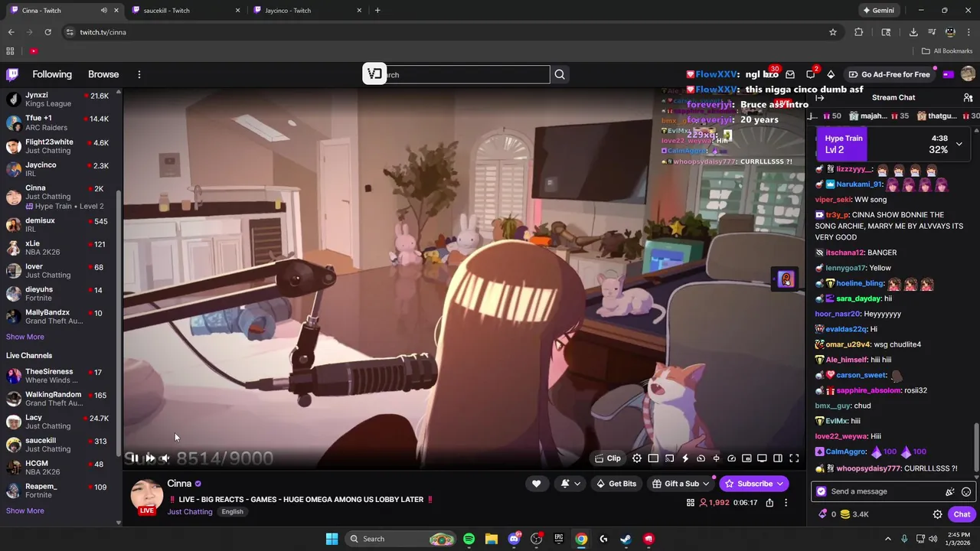Follow Cinna with the heart button
This screenshot has height=551, width=980.
[x=536, y=484]
